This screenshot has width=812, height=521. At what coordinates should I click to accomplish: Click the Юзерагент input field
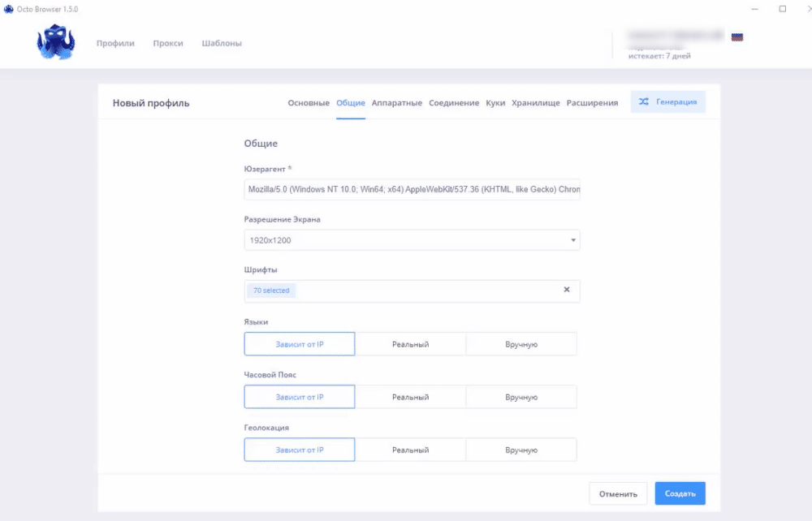coord(412,189)
